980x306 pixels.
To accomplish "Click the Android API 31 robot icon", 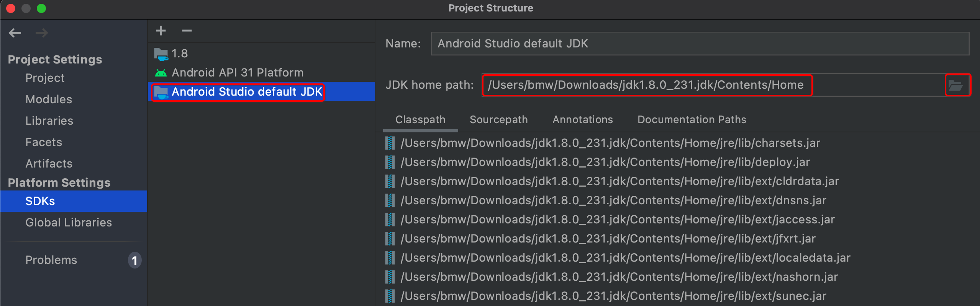I will 161,73.
